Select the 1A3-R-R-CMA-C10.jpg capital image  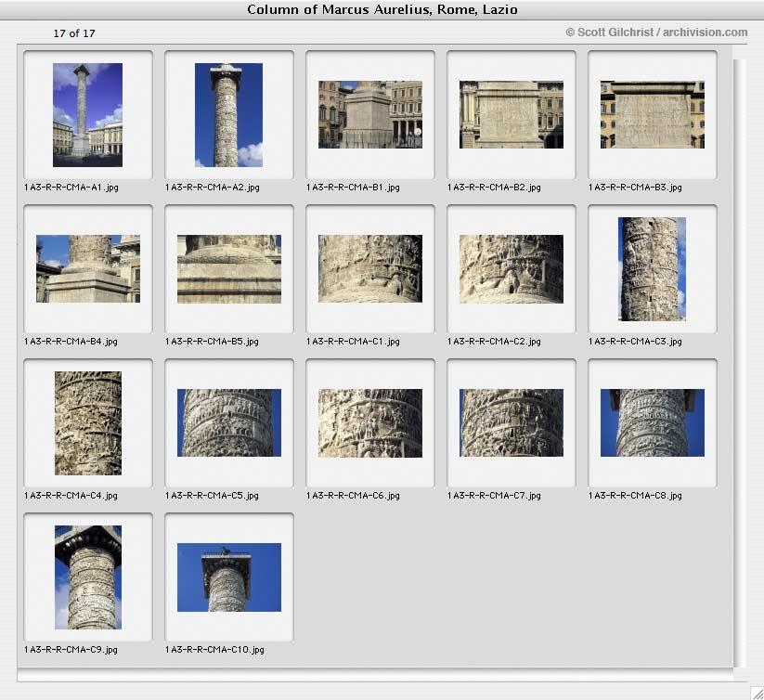229,577
